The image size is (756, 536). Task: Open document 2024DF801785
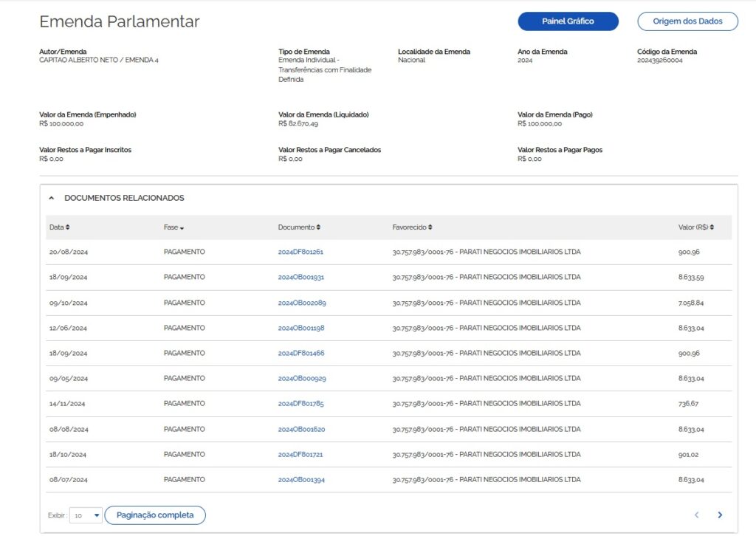click(301, 403)
